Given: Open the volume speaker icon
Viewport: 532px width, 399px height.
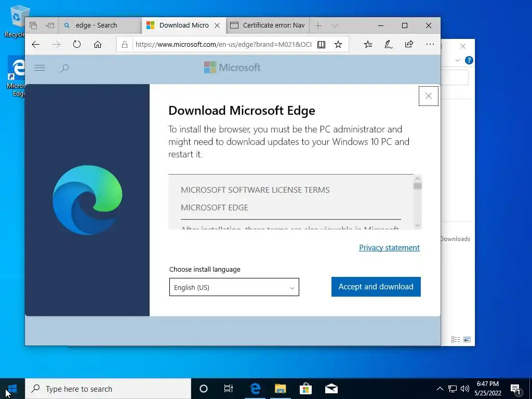Looking at the screenshot, I should pos(465,389).
